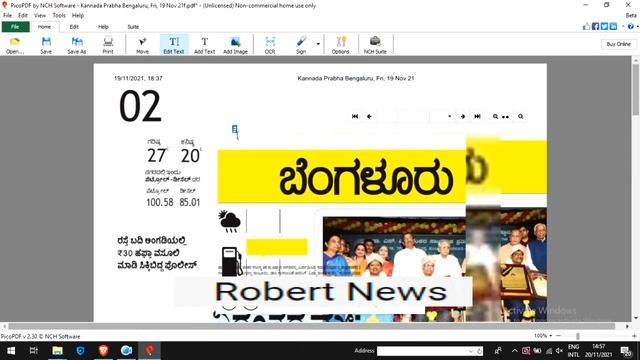Open the File menu in menu bar
Image resolution: width=640 pixels, height=360 pixels.
click(7, 16)
